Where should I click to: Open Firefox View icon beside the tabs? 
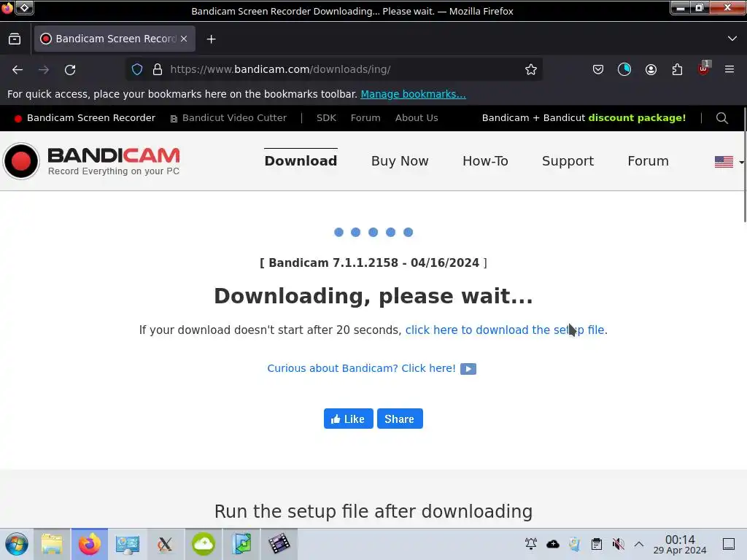15,39
